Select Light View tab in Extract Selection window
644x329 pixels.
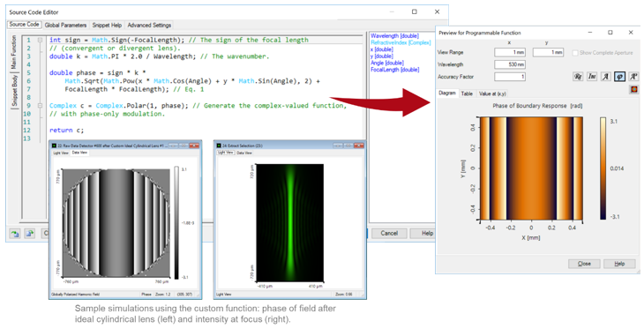tap(226, 153)
